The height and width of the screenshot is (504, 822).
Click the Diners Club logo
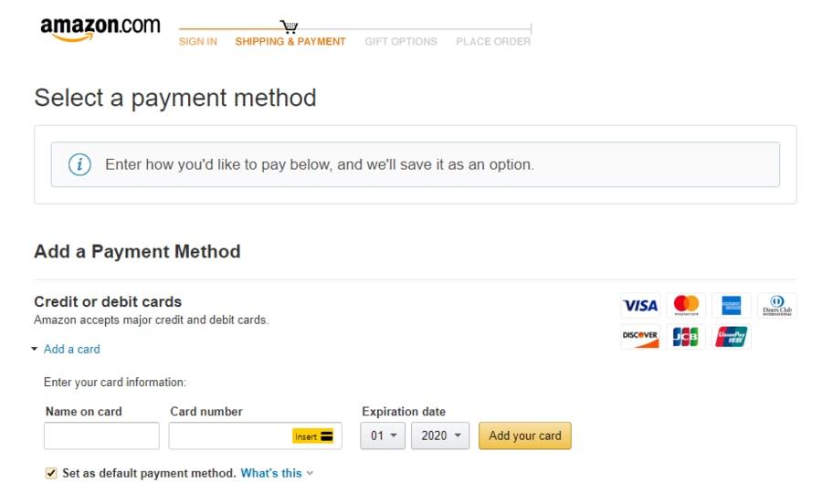click(776, 306)
